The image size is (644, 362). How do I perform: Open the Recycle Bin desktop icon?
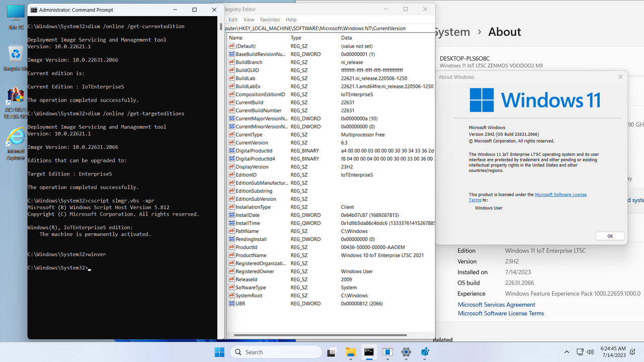16,58
